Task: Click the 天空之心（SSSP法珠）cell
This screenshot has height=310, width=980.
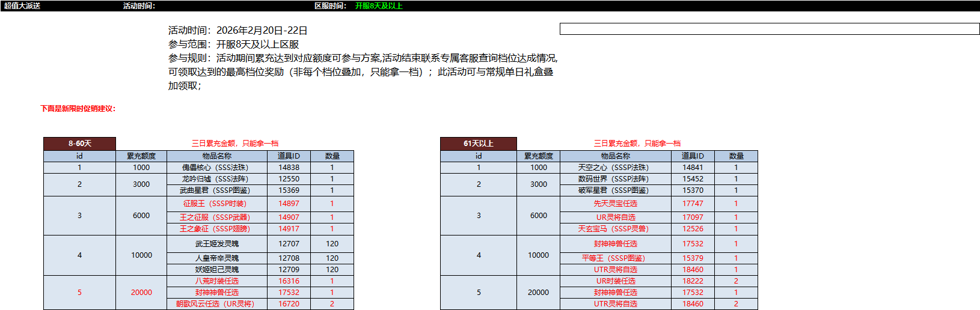Action: click(615, 168)
